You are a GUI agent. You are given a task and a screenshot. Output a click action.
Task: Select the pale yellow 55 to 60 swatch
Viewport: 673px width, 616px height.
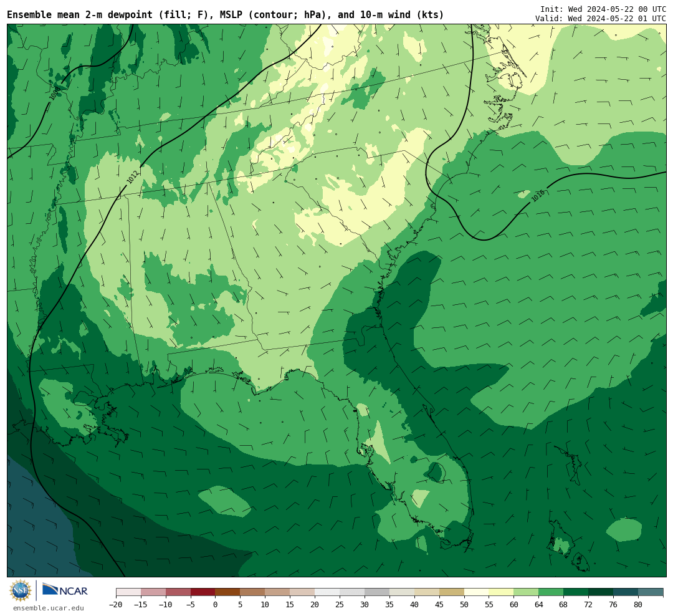coord(501,592)
